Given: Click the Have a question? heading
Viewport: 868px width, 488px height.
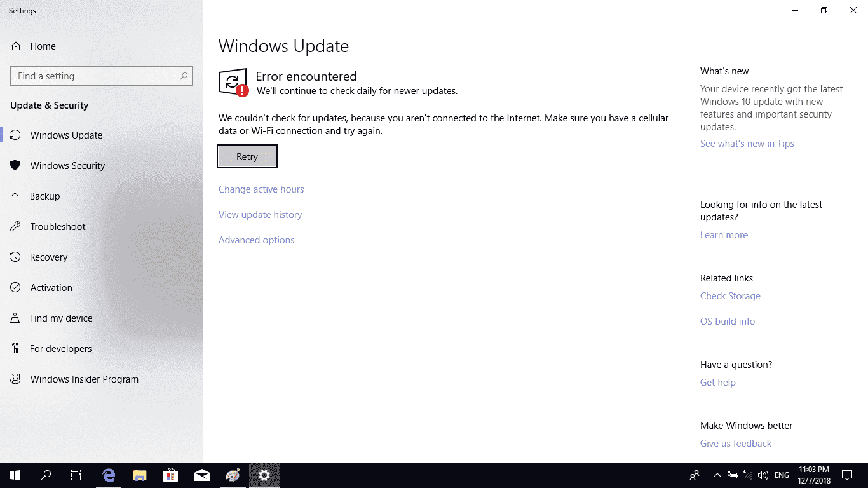Looking at the screenshot, I should (736, 365).
